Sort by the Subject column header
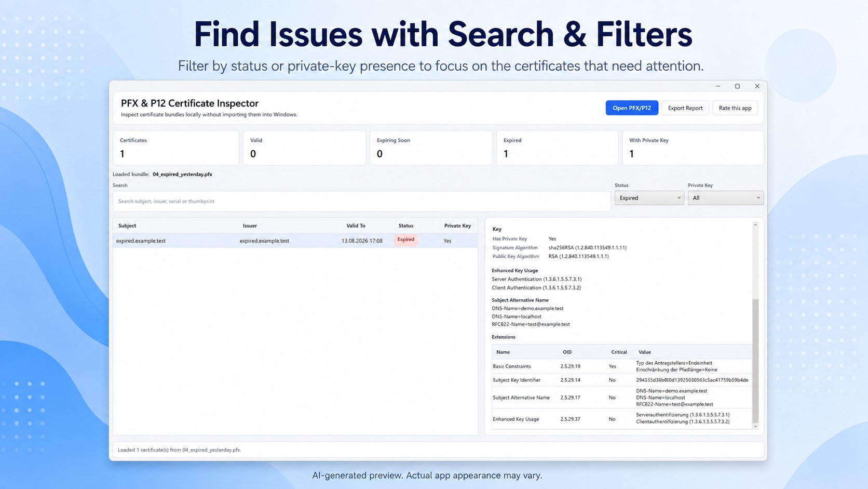Screen dimensions: 868x489 (127, 226)
